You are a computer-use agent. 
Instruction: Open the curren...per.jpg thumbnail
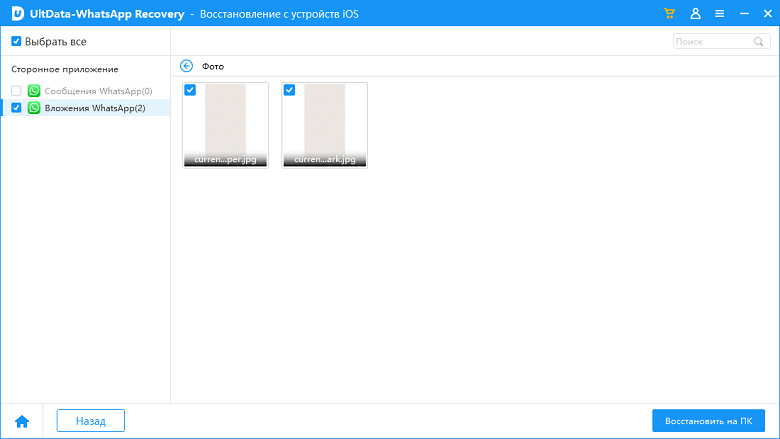pos(226,120)
